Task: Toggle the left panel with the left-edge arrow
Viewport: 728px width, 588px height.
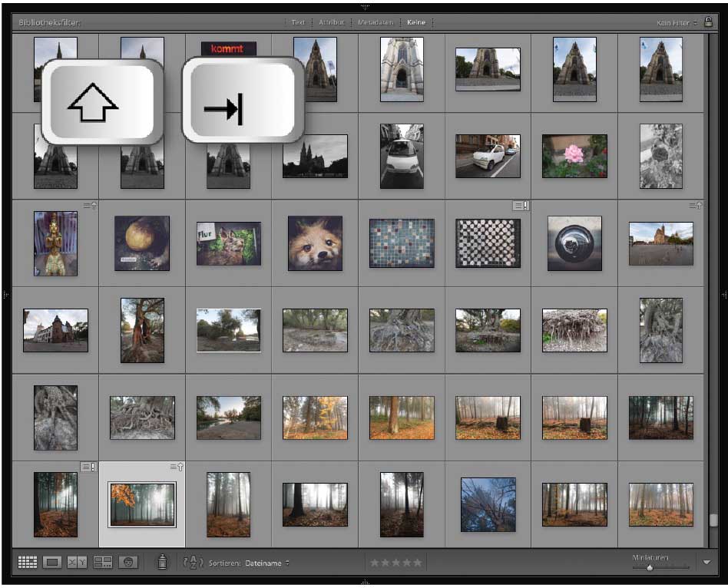Action: pos(5,294)
